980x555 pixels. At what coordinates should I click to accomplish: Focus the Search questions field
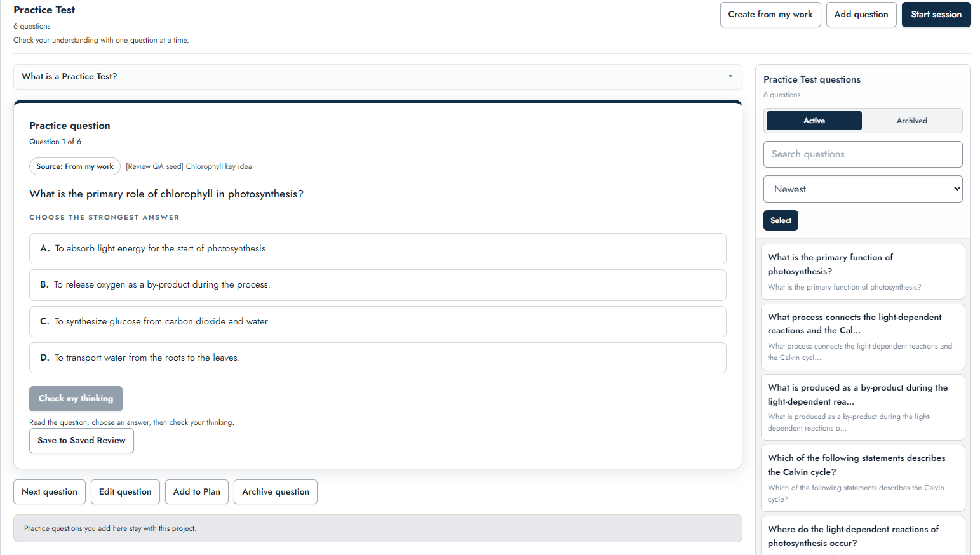pyautogui.click(x=863, y=154)
